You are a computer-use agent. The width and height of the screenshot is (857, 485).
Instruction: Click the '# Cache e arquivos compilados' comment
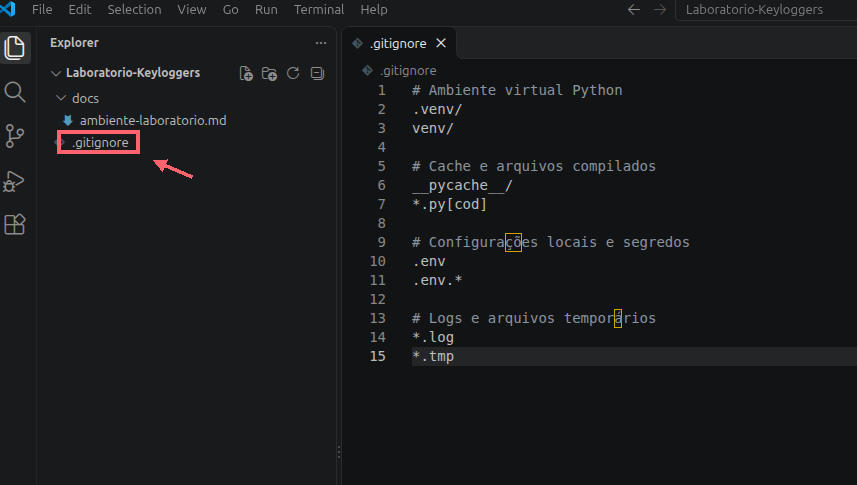[533, 166]
